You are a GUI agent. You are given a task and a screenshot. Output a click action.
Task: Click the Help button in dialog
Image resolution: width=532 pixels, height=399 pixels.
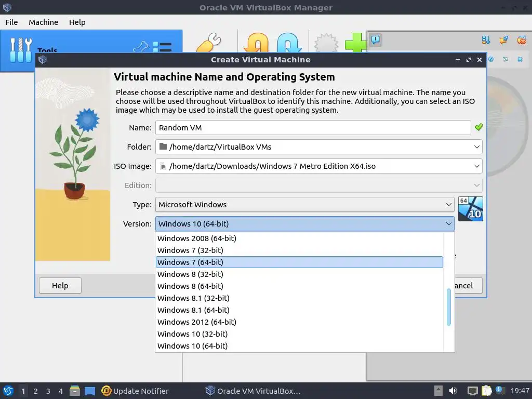[x=60, y=286]
